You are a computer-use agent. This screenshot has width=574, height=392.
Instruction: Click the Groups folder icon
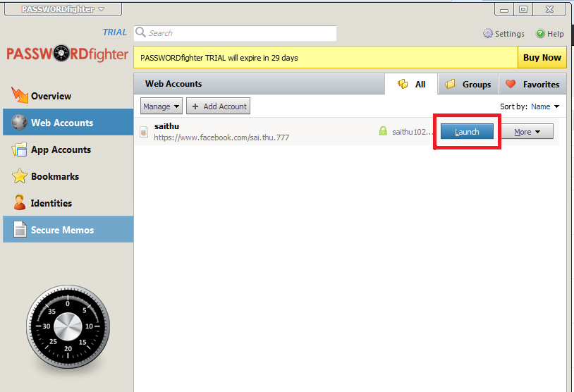[450, 84]
